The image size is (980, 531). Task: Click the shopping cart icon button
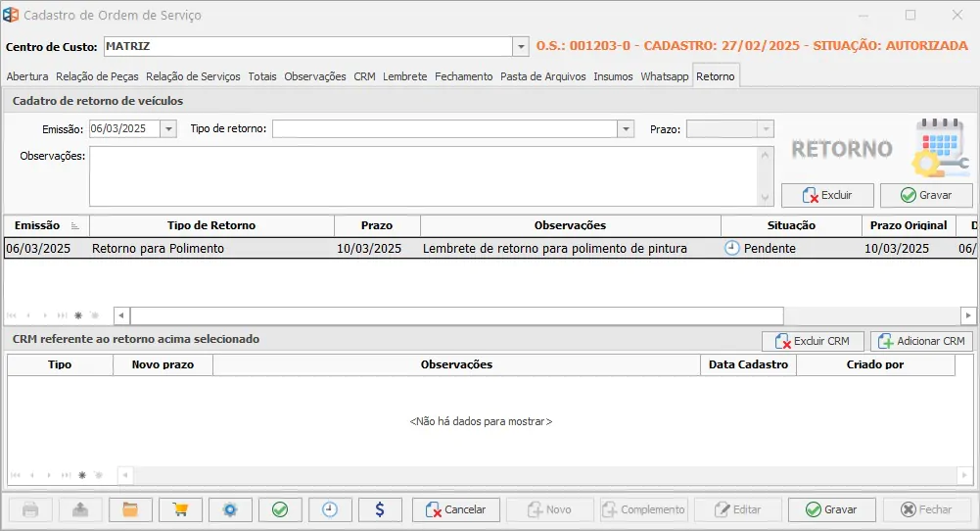coord(180,509)
